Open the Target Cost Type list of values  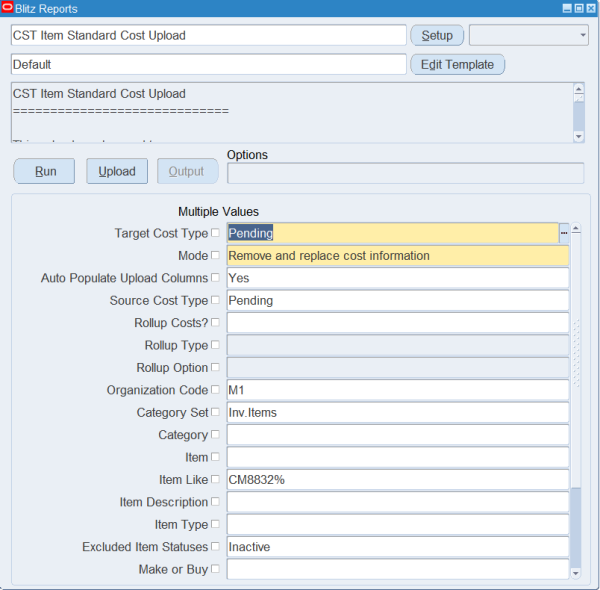[x=564, y=233]
